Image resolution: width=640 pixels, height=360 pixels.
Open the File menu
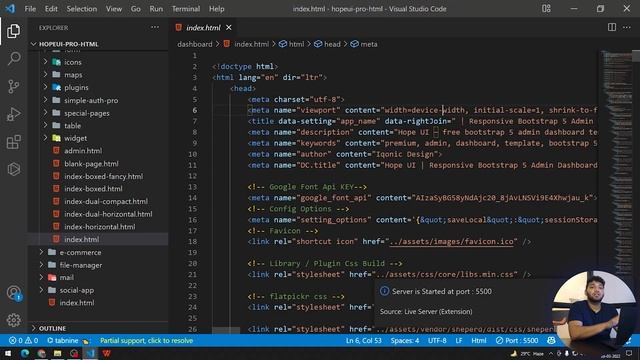click(30, 9)
